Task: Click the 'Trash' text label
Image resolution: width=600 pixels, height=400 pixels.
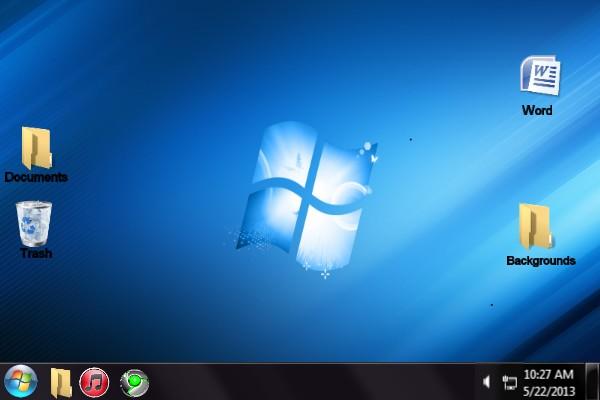Action: pos(36,253)
